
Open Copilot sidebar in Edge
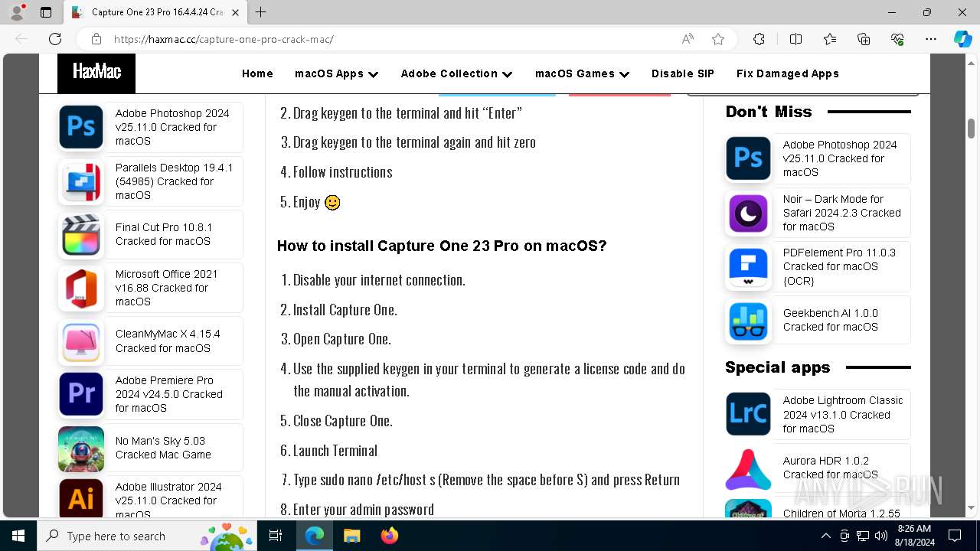(962, 39)
